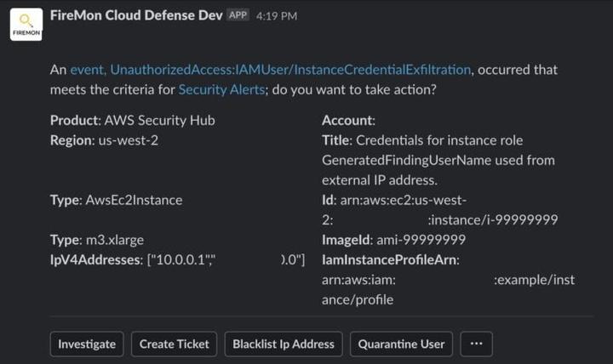Click the Investigate button
Screen dimensions: 613x364
coord(87,344)
